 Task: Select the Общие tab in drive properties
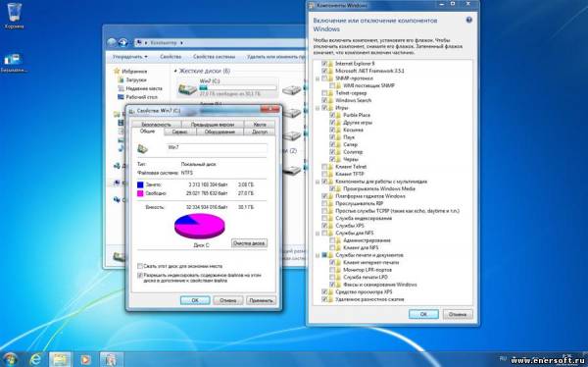tap(148, 131)
